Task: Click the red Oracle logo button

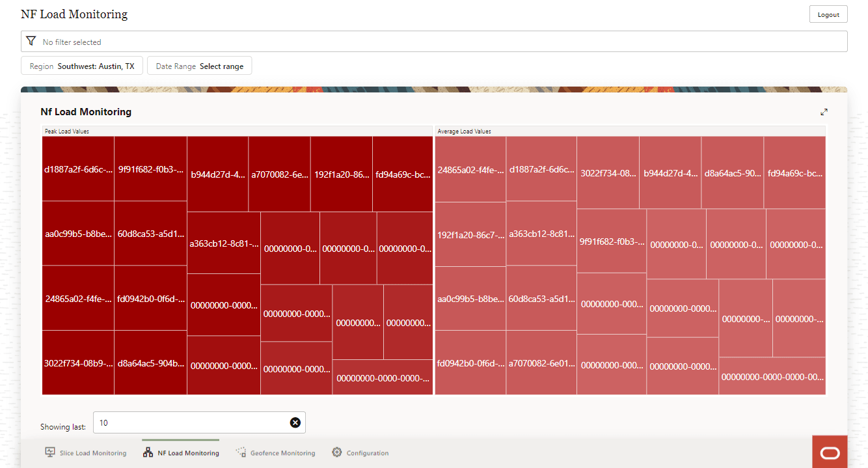Action: pos(830,452)
